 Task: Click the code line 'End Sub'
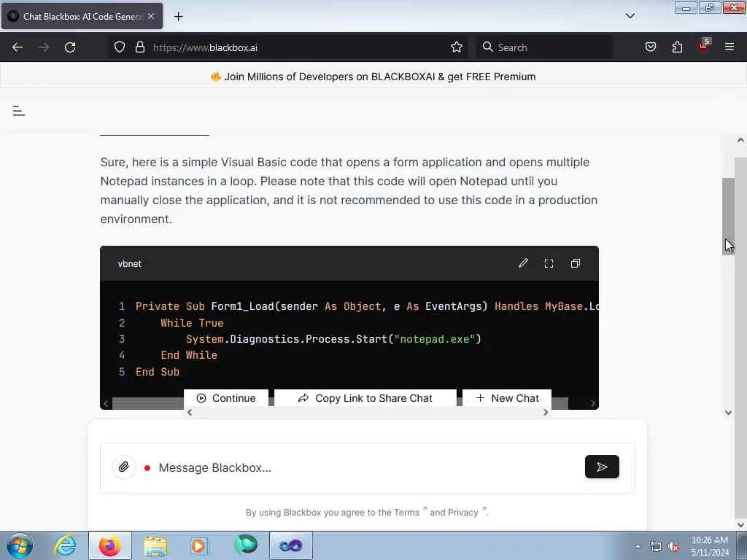pyautogui.click(x=158, y=372)
